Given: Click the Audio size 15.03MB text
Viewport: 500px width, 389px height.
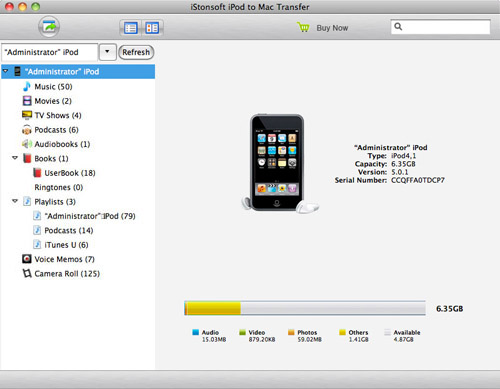Looking at the screenshot, I should pos(214,340).
